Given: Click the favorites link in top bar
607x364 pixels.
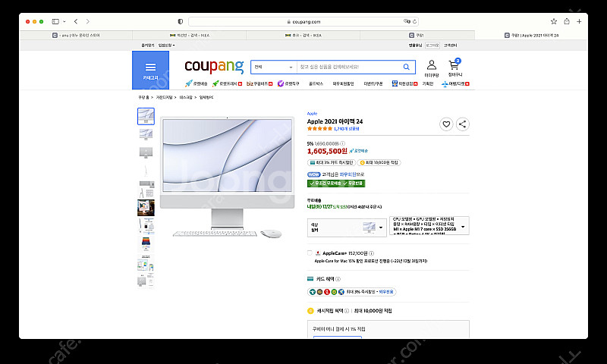Looking at the screenshot, I should [148, 45].
